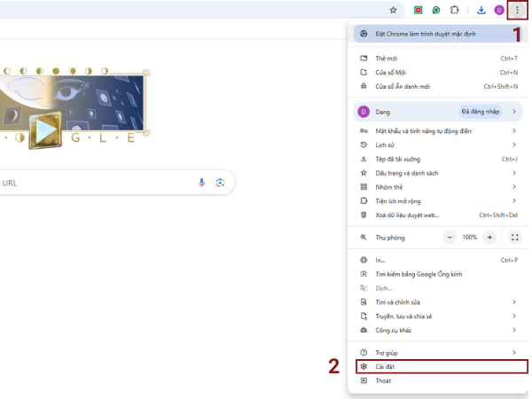Choose Xoá dữ liệu duyệt web
532x399 pixels.
[x=438, y=215]
